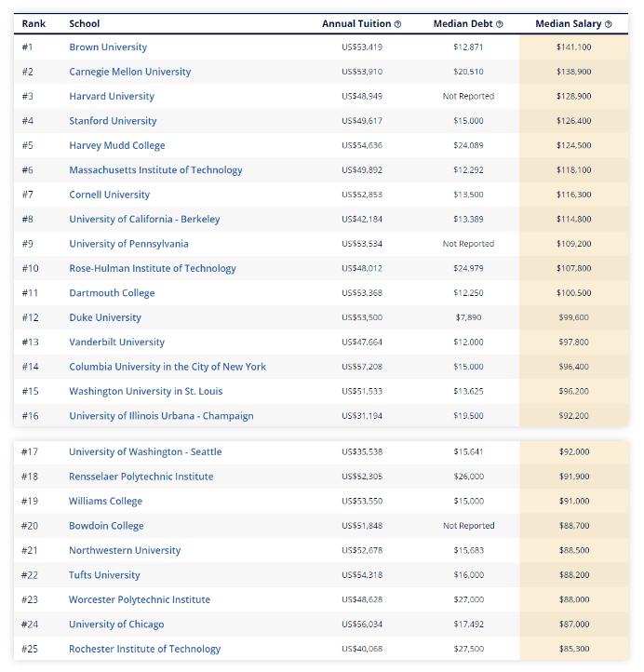Click the #10 rank cell
The width and height of the screenshot is (644, 672).
tap(31, 268)
